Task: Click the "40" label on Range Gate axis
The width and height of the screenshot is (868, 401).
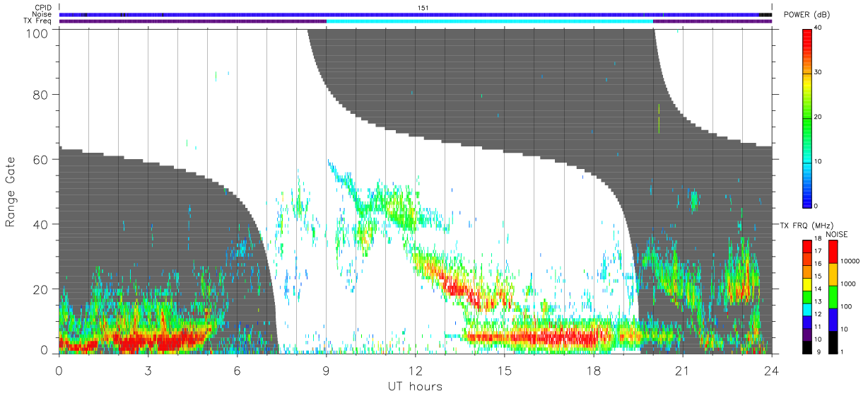Action: click(x=40, y=224)
